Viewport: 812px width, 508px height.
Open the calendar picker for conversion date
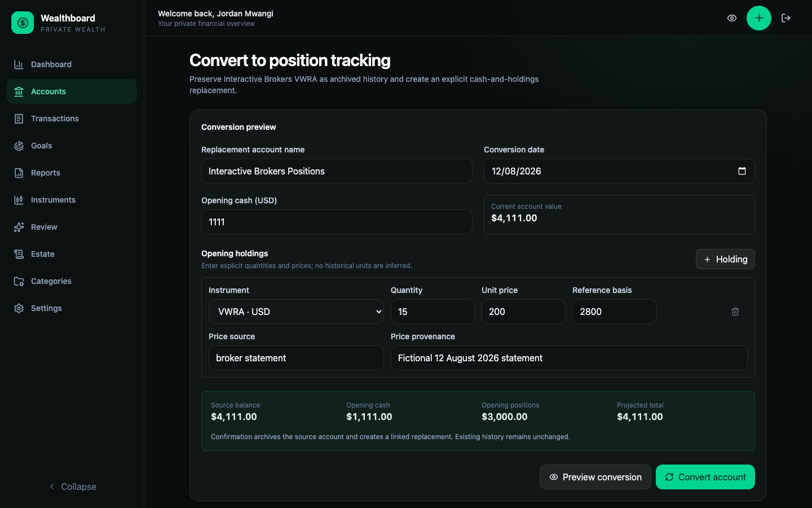tap(742, 171)
